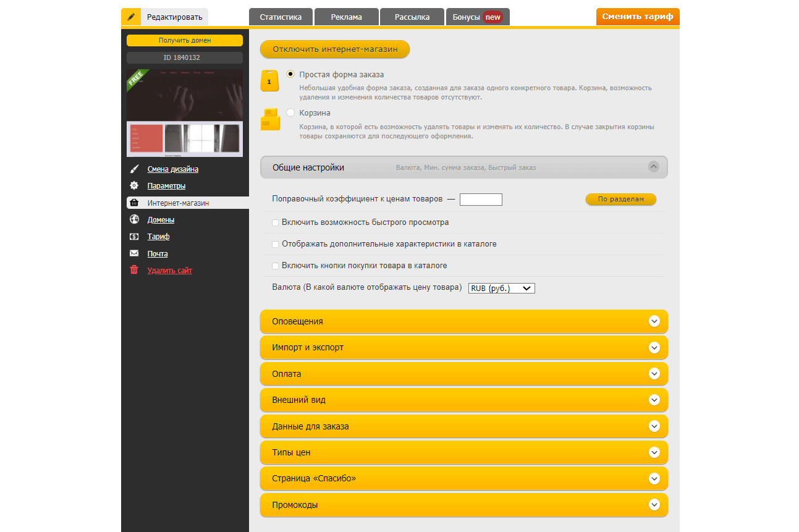The image size is (799, 532).
Task: Click the globe icon beside Домены
Action: pyautogui.click(x=134, y=219)
